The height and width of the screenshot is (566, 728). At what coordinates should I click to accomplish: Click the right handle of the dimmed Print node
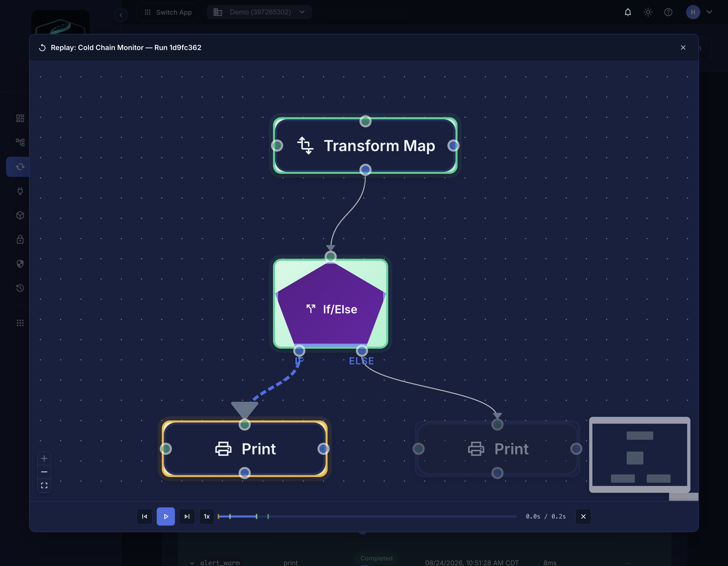point(576,449)
